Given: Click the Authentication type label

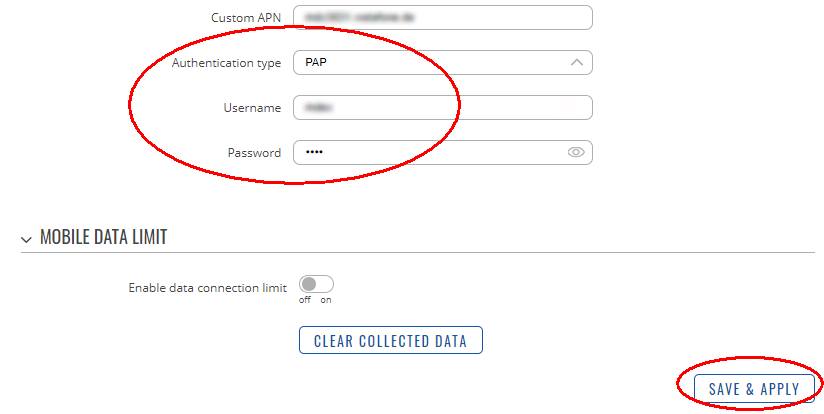Looking at the screenshot, I should pos(226,64).
